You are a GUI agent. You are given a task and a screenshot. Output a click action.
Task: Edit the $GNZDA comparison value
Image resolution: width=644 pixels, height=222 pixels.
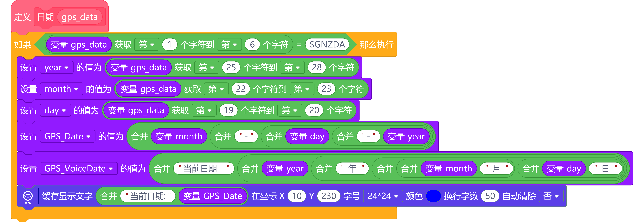pyautogui.click(x=327, y=44)
